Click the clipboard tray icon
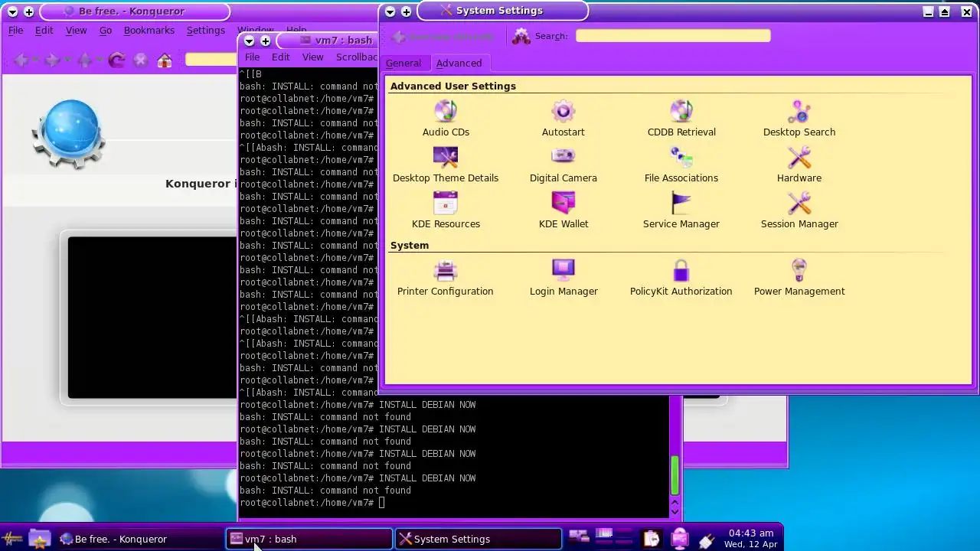980x551 pixels. point(651,539)
